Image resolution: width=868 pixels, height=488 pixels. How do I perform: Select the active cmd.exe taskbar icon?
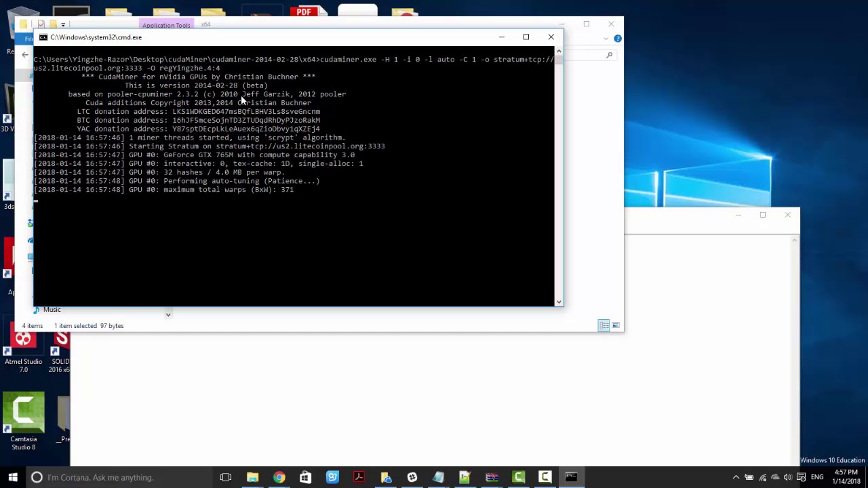click(571, 477)
